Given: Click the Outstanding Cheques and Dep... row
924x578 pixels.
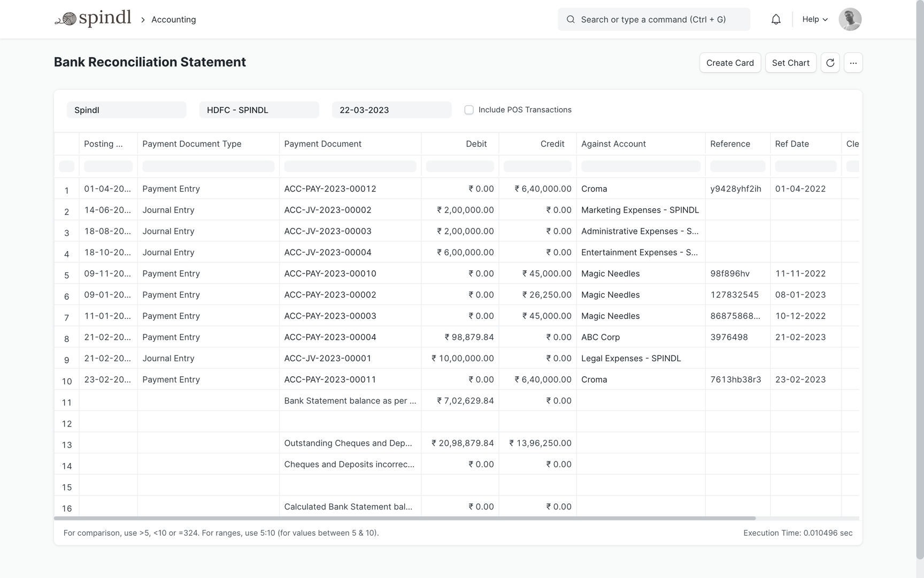Looking at the screenshot, I should [457, 443].
